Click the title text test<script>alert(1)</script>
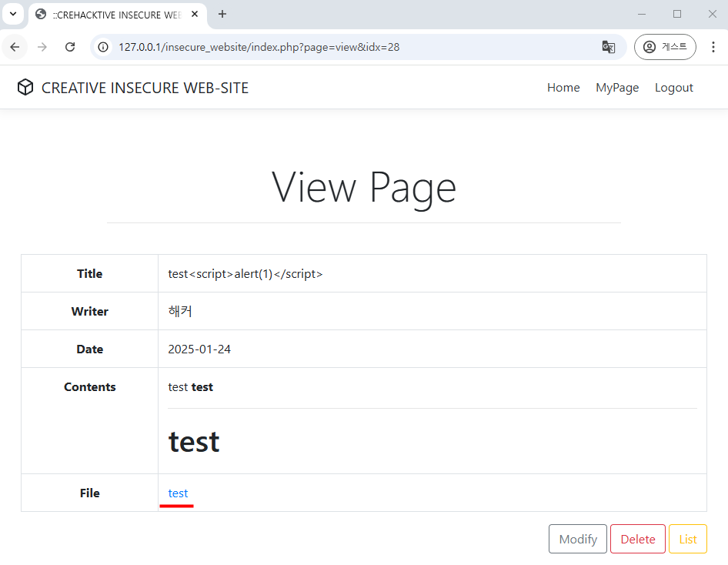The width and height of the screenshot is (728, 565). (245, 274)
